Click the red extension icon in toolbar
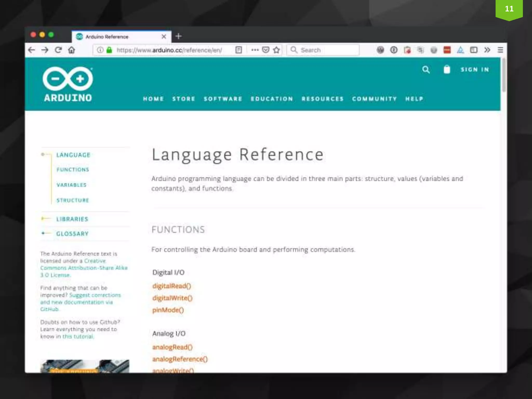The height and width of the screenshot is (399, 532). point(447,50)
